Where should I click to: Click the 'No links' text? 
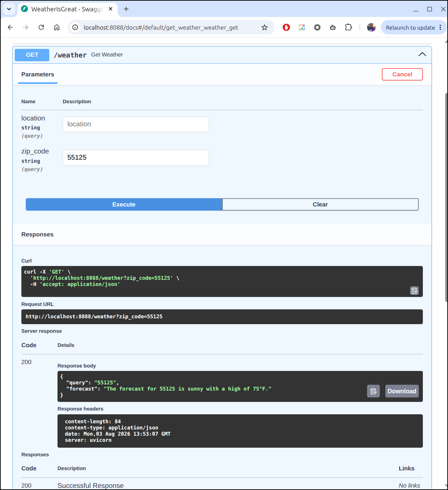pos(409,486)
